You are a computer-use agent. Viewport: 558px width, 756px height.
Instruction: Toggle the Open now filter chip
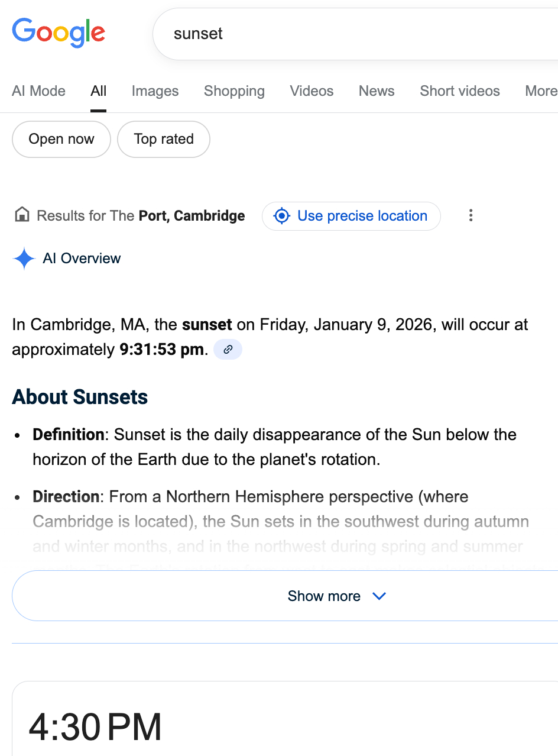tap(61, 139)
